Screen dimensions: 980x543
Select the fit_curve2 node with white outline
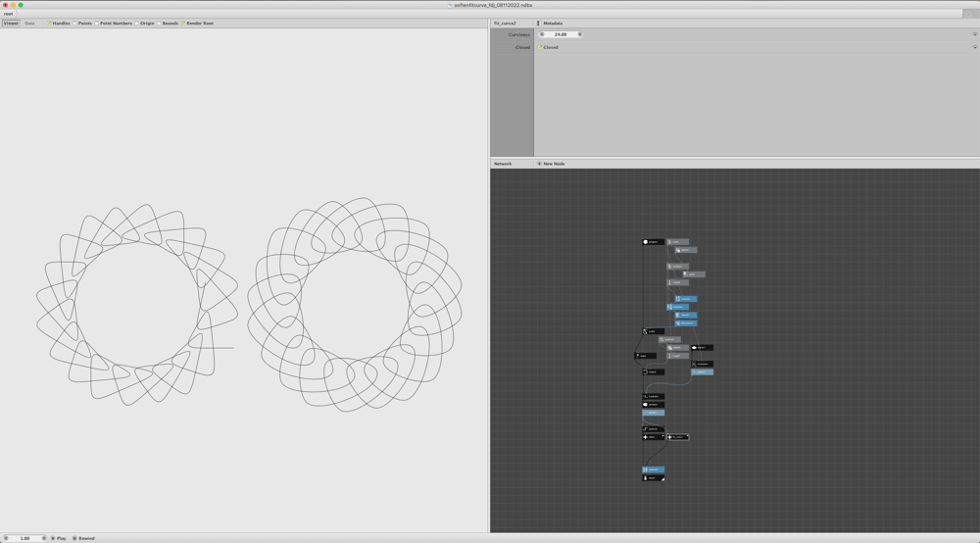click(x=678, y=437)
